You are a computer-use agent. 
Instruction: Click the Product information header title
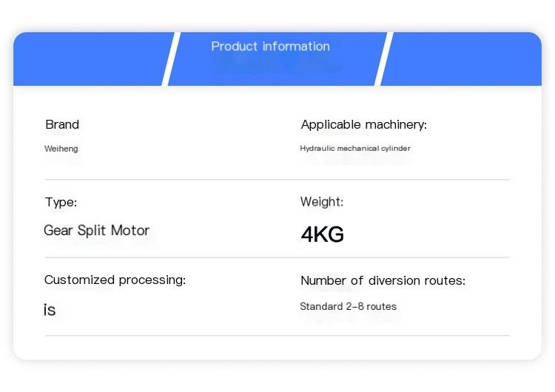click(270, 47)
